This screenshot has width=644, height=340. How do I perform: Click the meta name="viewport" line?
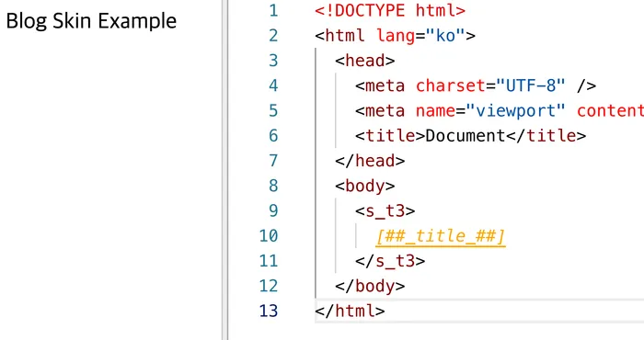pyautogui.click(x=500, y=111)
